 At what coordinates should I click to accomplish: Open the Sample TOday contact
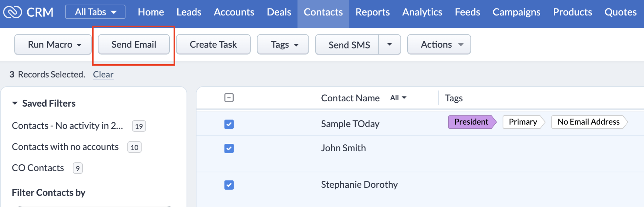tap(350, 124)
